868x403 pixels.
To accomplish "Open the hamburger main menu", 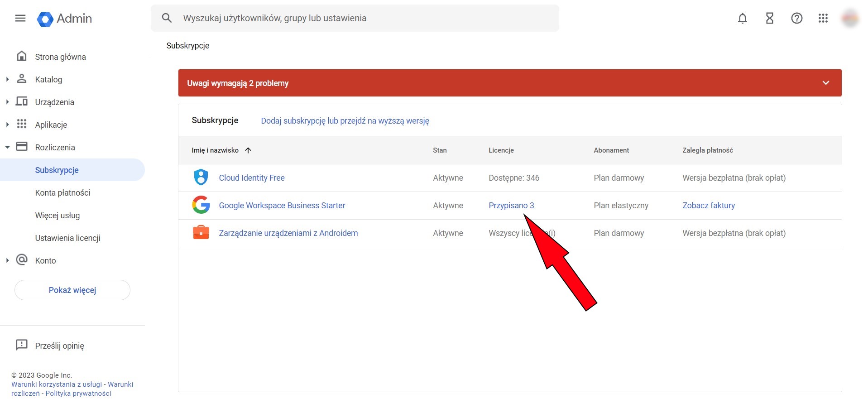I will (x=20, y=18).
